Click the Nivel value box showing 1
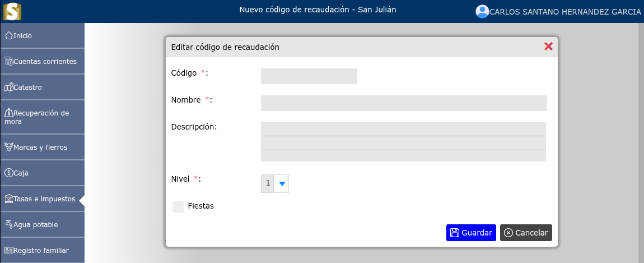This screenshot has width=644, height=263. pos(268,183)
